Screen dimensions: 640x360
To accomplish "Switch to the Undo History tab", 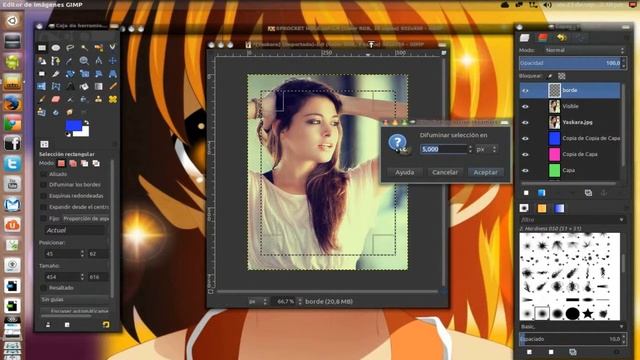I will (562, 38).
